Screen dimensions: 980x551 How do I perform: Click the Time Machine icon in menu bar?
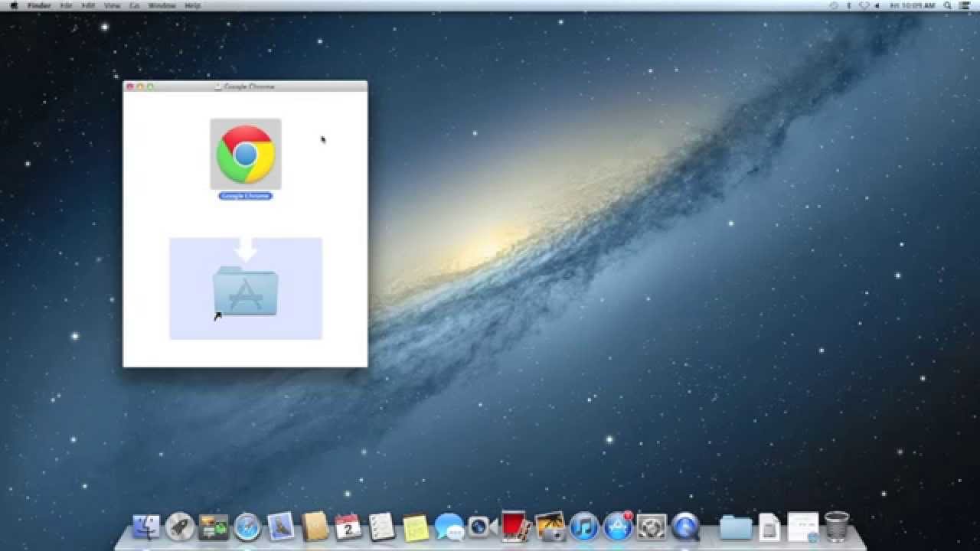coord(834,5)
